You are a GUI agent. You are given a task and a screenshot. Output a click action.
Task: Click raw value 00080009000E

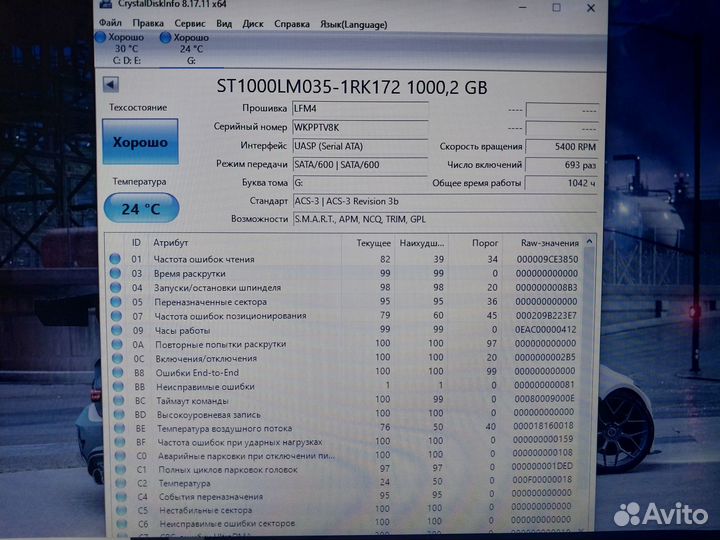(545, 399)
